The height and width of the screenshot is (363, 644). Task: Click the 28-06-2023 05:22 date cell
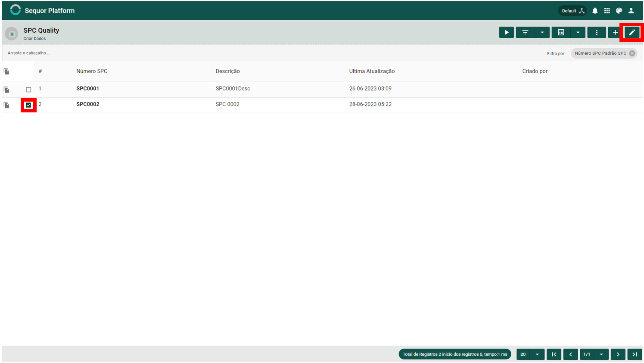(370, 104)
